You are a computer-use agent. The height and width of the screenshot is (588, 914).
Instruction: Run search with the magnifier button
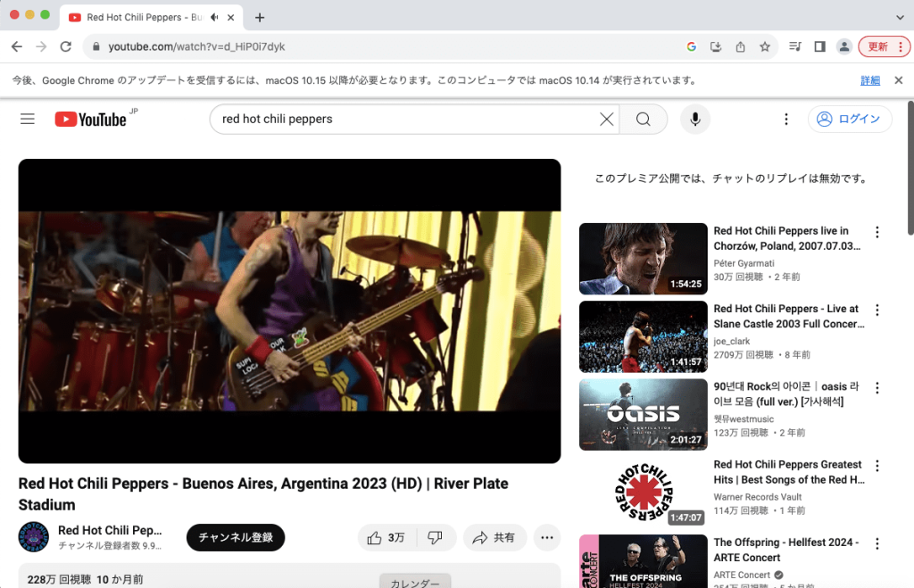[x=643, y=119]
